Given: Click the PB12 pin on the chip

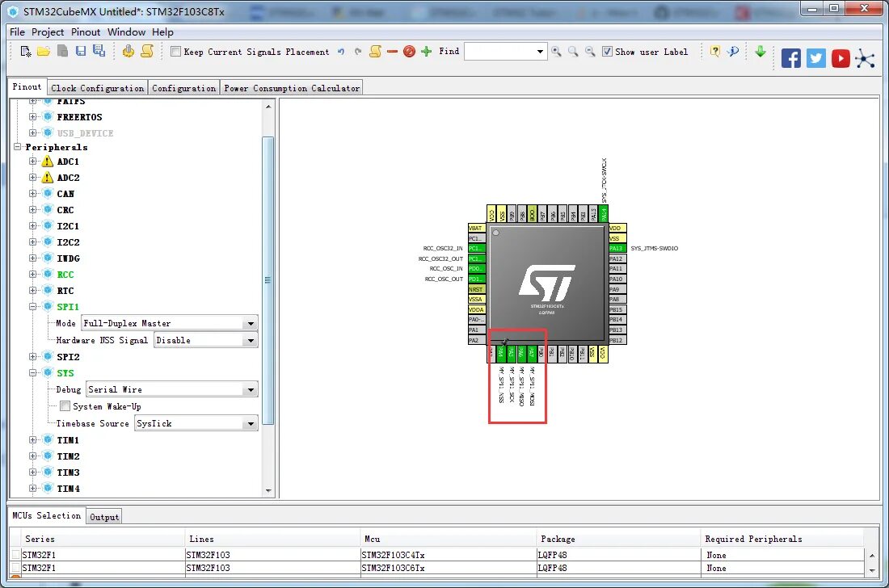Looking at the screenshot, I should pos(617,340).
